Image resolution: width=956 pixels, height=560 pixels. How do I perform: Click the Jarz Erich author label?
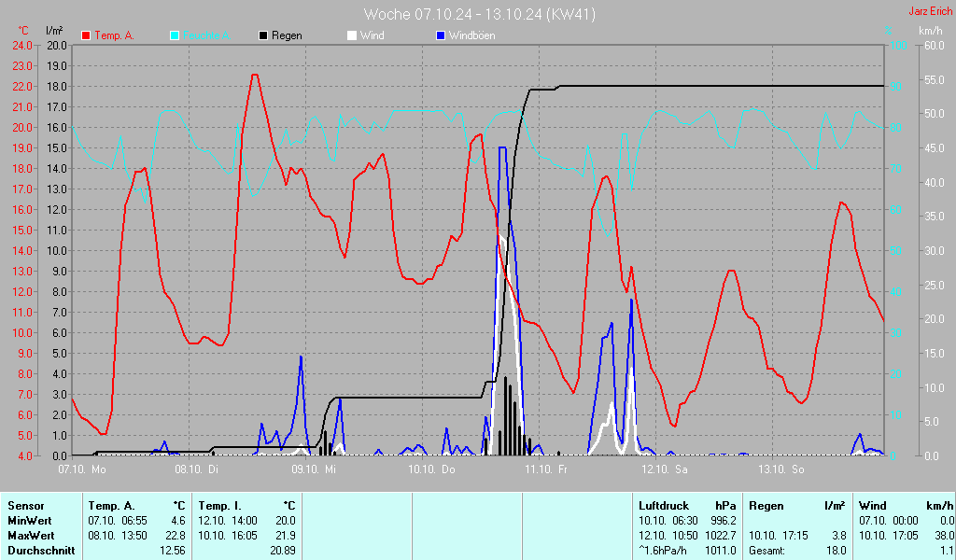coord(930,12)
